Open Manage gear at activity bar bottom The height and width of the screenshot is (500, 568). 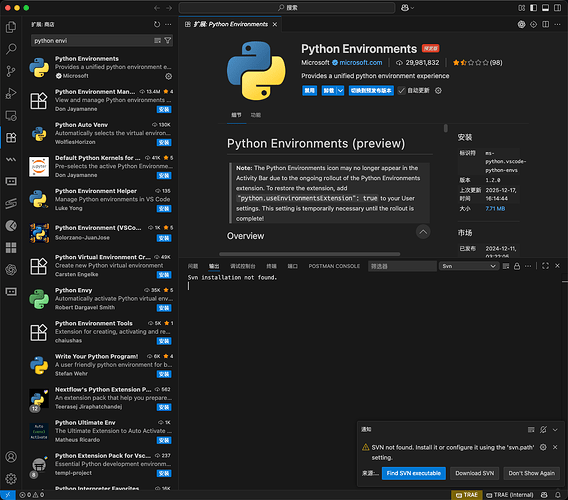(x=11, y=479)
